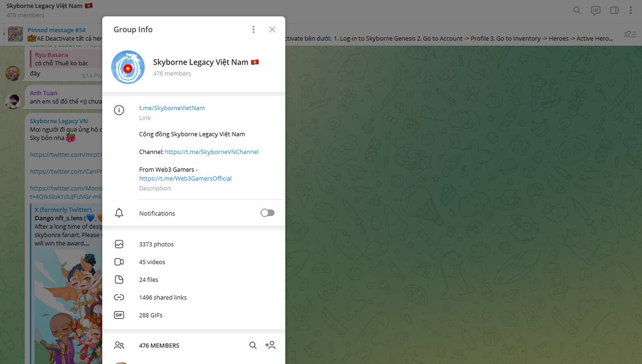Viewport: 642px width, 364px height.
Task: Open the 45 videos section
Action: [194, 262]
